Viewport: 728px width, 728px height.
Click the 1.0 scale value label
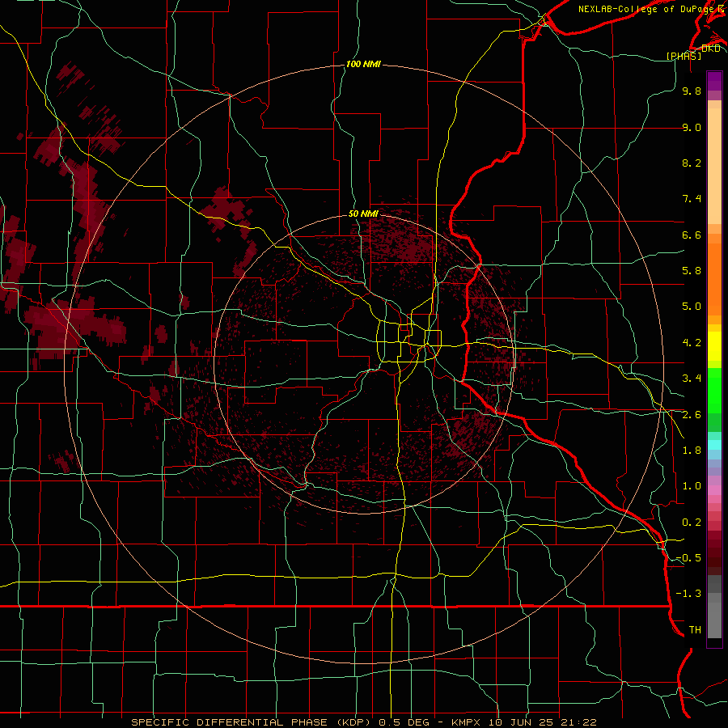692,486
